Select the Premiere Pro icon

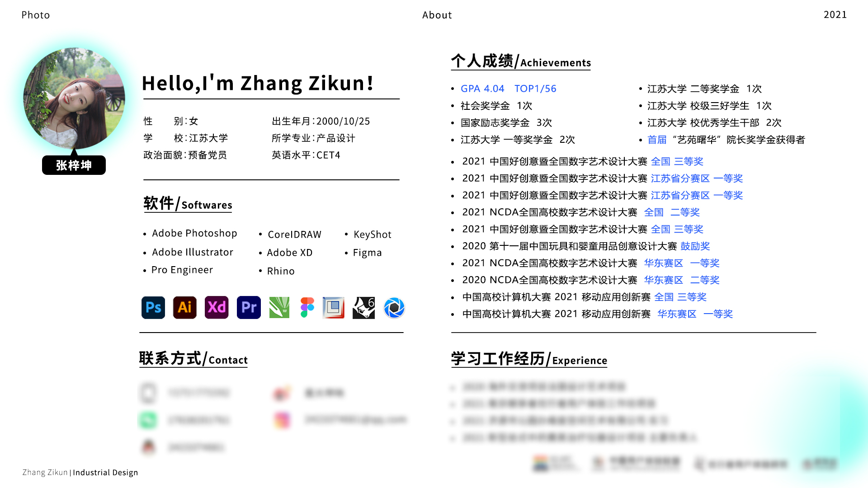pos(248,307)
